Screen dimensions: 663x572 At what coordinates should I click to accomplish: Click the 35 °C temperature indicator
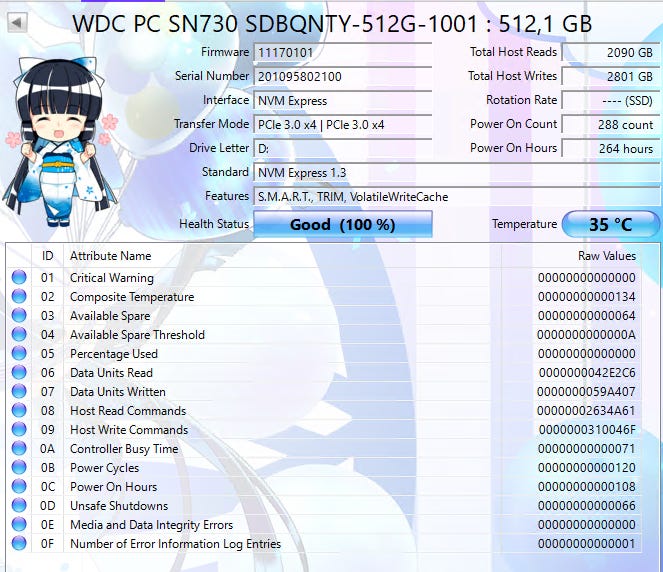pos(610,224)
